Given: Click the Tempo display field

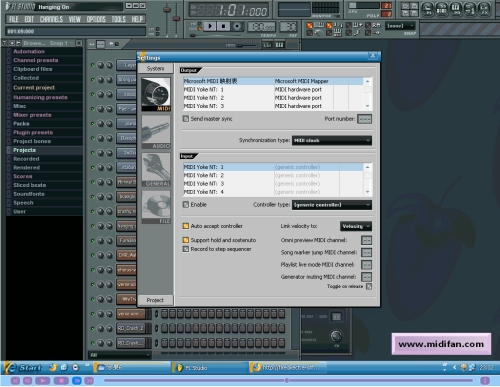Looking at the screenshot, I should click(x=262, y=27).
